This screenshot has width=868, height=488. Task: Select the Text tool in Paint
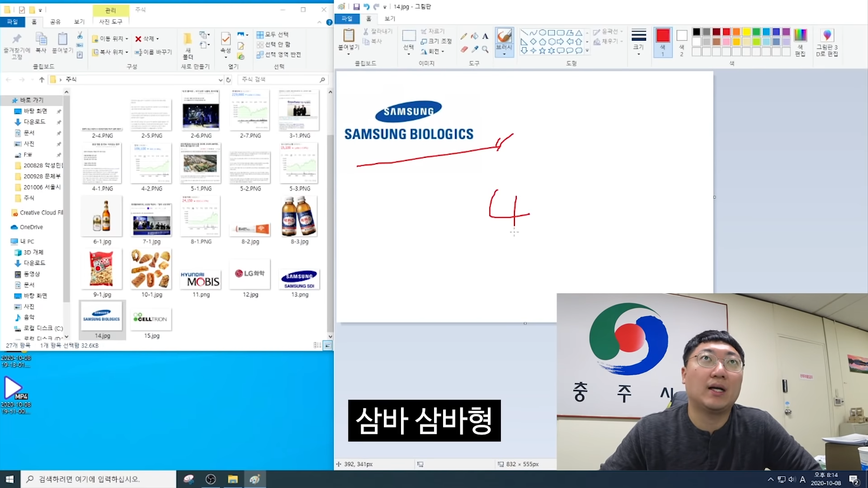click(485, 36)
